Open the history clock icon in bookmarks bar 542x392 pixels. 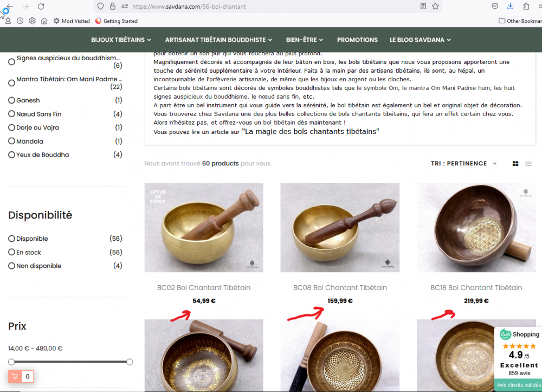coord(20,21)
